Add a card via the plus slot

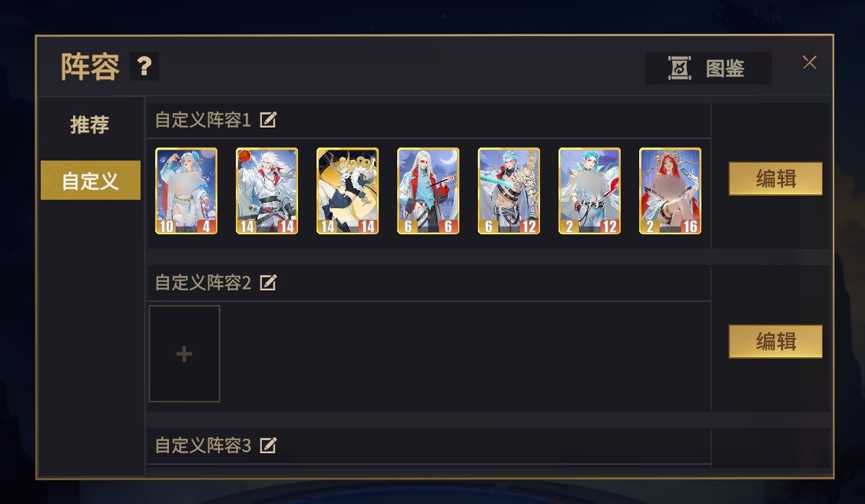[x=184, y=353]
